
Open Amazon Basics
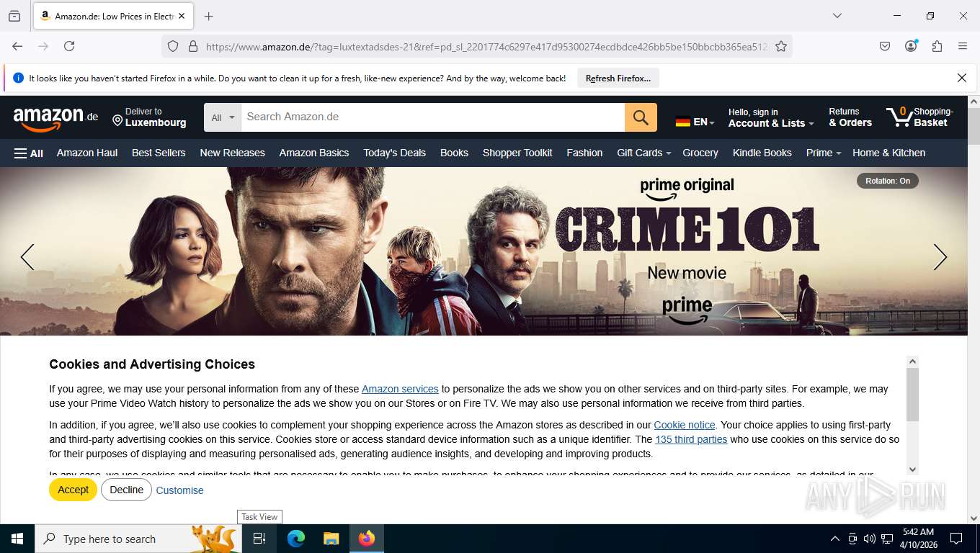tap(314, 153)
